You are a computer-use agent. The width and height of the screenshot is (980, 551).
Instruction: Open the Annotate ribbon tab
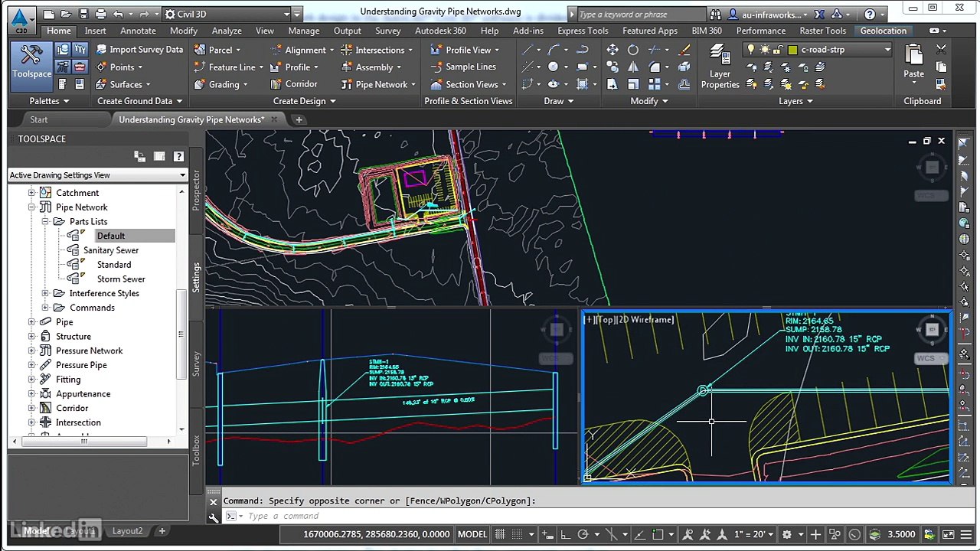click(x=138, y=31)
